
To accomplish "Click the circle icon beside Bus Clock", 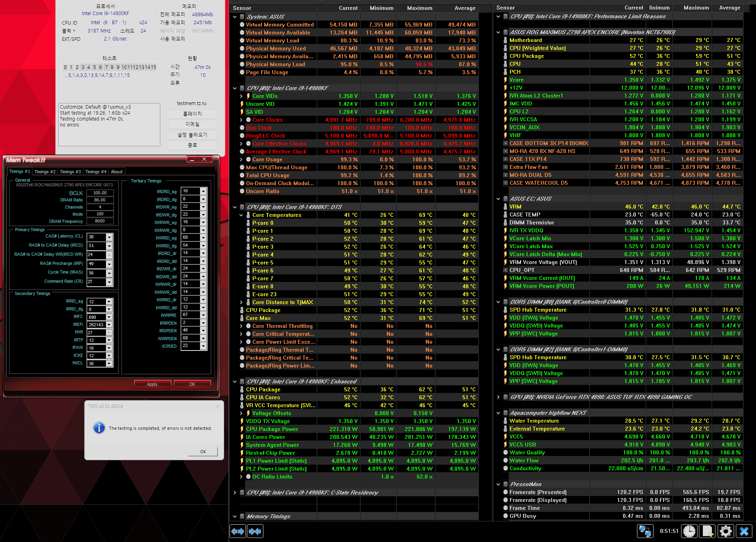I will (242, 128).
